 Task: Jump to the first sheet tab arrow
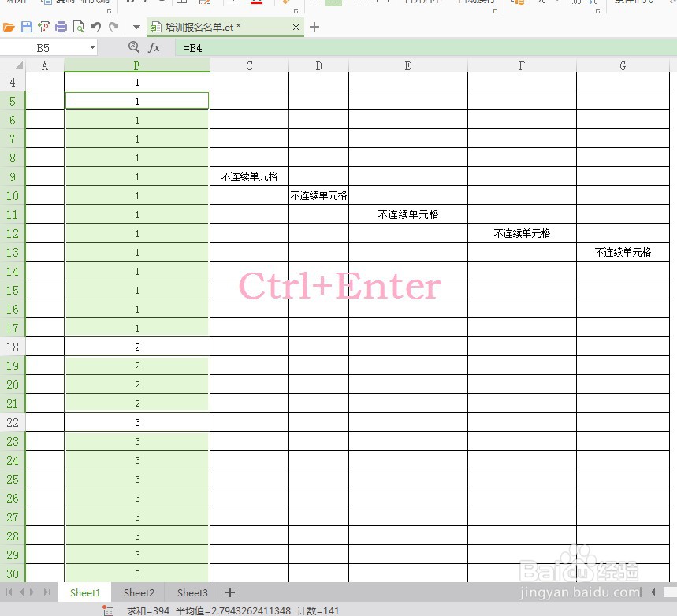pos(9,592)
